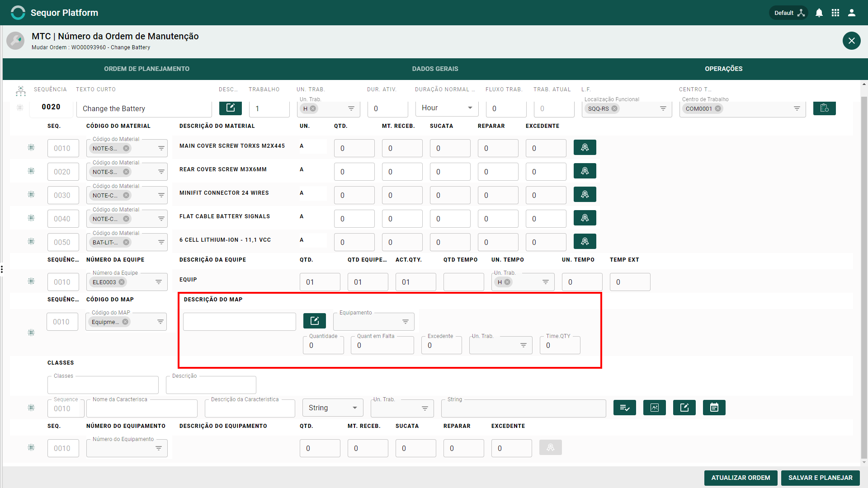Remove the COM0001 chip from Centro de Trabalho
This screenshot has height=488, width=868.
[718, 108]
